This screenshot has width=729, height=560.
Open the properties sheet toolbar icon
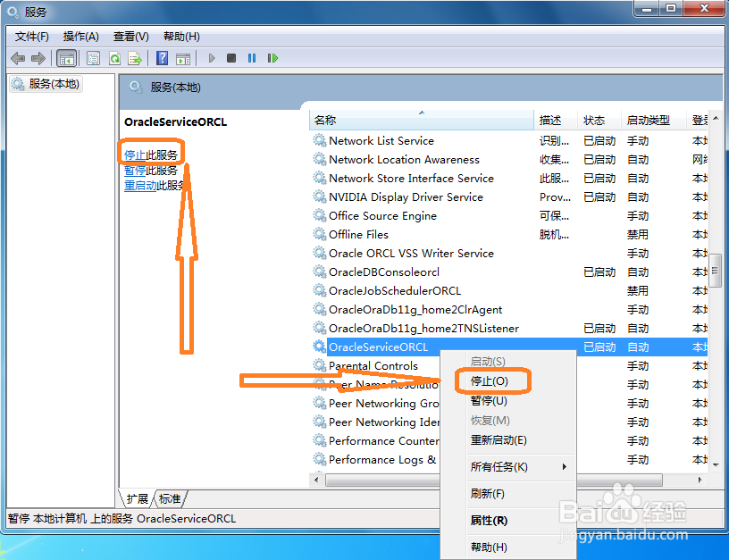point(94,59)
